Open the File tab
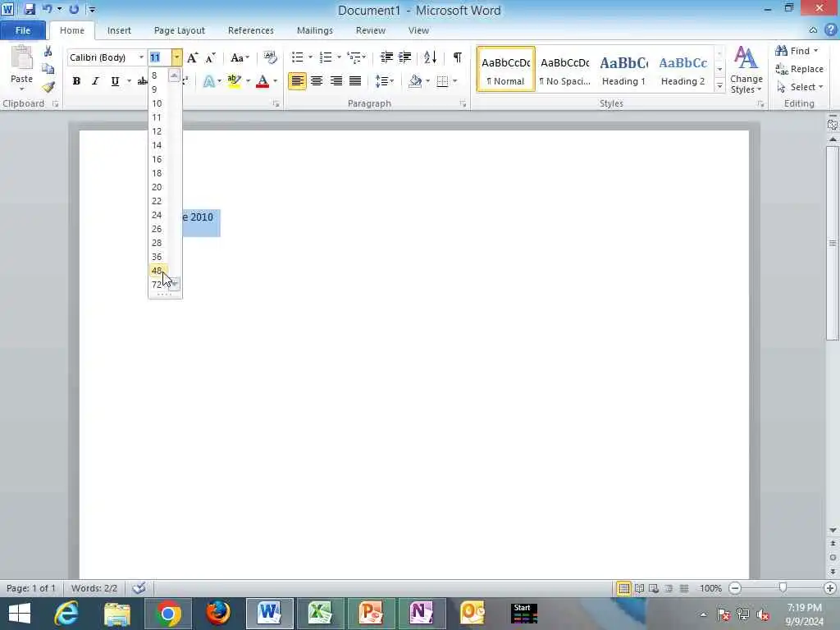 click(22, 30)
